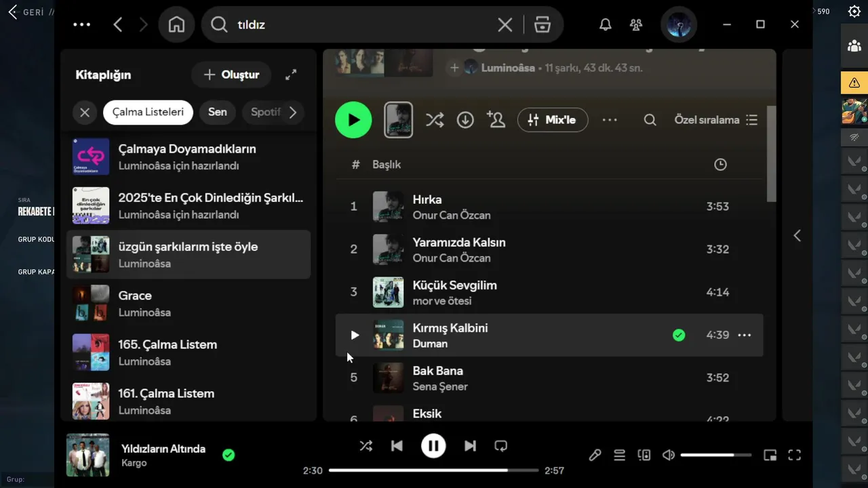Open the Browse icon next to search
The image size is (868, 488).
542,24
